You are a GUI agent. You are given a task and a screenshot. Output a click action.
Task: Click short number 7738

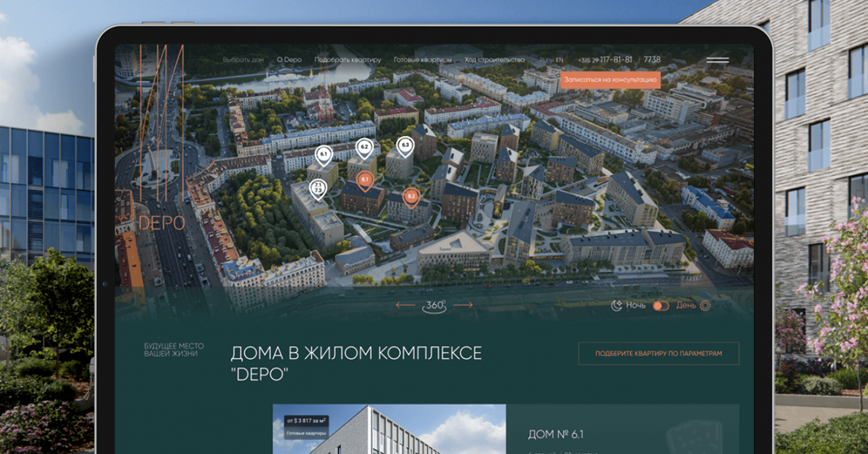(x=652, y=60)
